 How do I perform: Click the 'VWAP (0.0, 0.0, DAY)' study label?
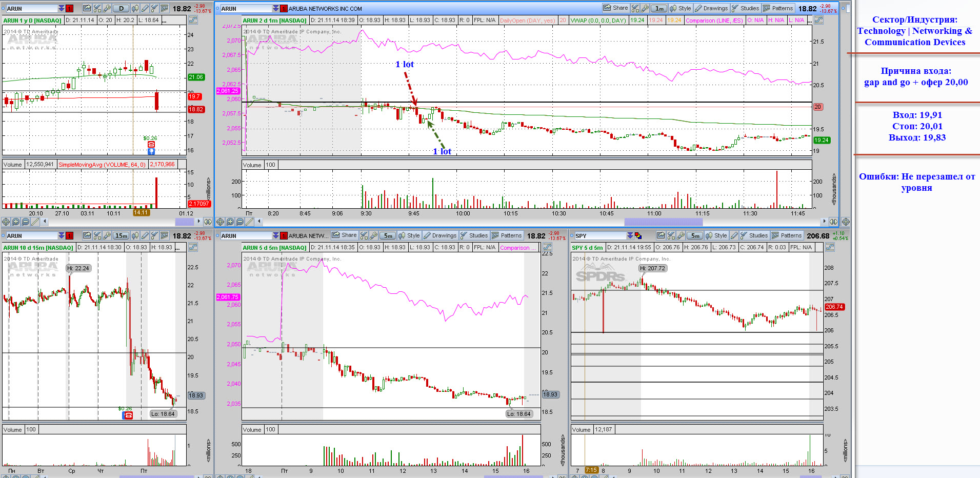(x=598, y=21)
